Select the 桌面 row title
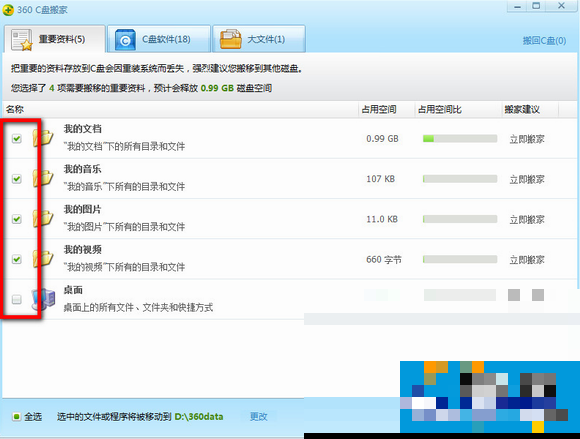The height and width of the screenshot is (439, 580). [x=73, y=290]
